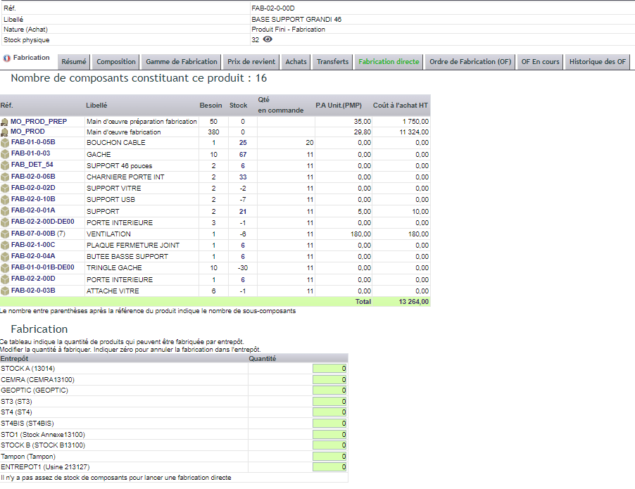Click the worker icon for MO_PROD
This screenshot has height=489, width=635.
tap(4, 132)
